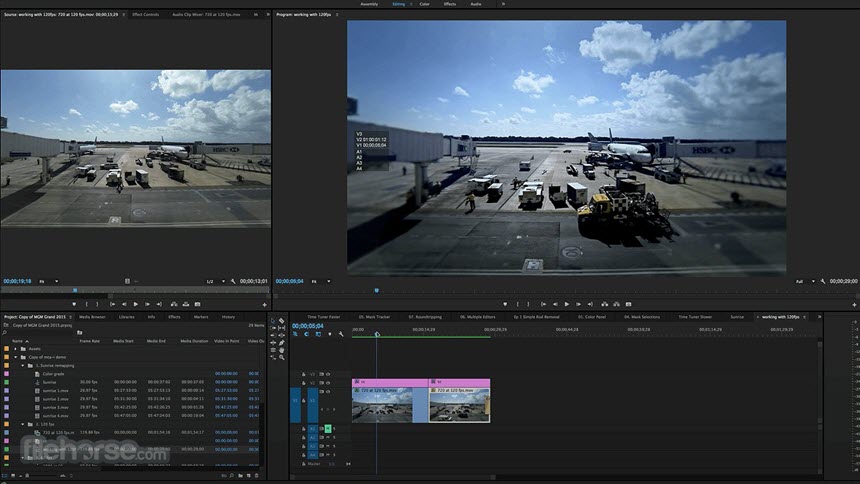860x484 pixels.
Task: Toggle linked selection in timeline header
Action: pyautogui.click(x=318, y=334)
